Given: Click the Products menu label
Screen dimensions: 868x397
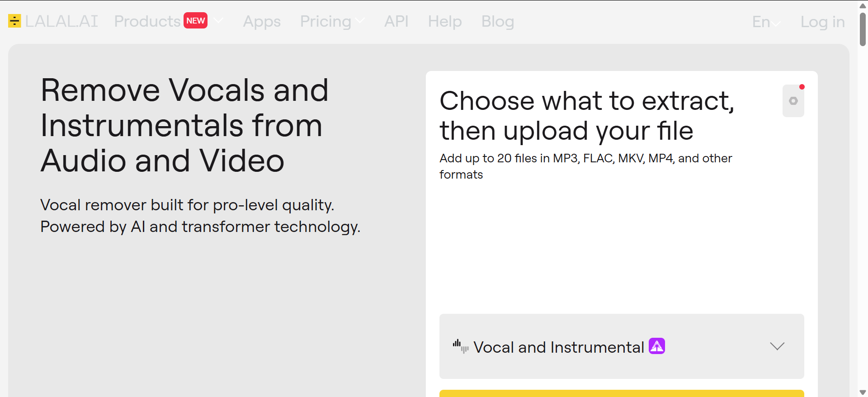Looking at the screenshot, I should pyautogui.click(x=147, y=21).
